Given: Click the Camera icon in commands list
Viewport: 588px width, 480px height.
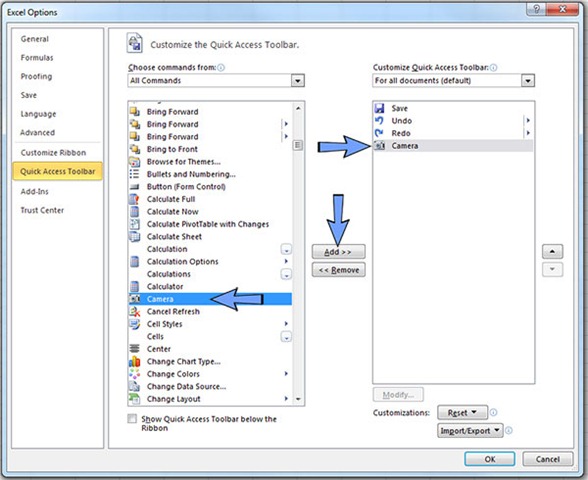Looking at the screenshot, I should (x=135, y=299).
